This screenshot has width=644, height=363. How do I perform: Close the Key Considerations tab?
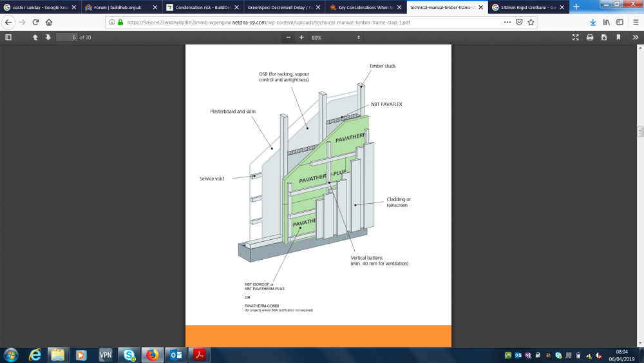pyautogui.click(x=399, y=7)
